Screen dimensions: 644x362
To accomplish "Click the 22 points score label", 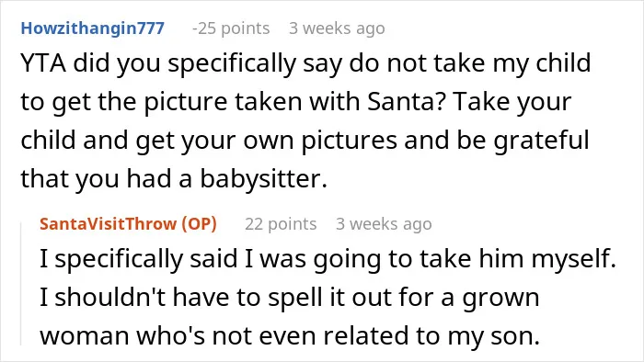I will pyautogui.click(x=281, y=224).
